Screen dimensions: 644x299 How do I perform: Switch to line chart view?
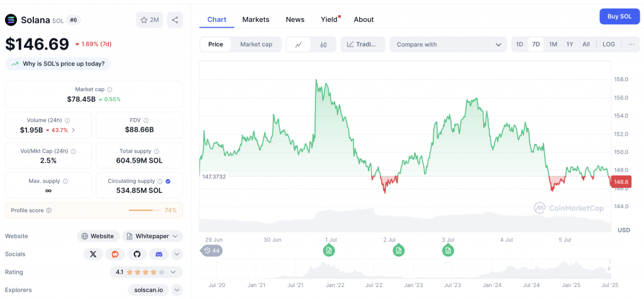tap(299, 45)
